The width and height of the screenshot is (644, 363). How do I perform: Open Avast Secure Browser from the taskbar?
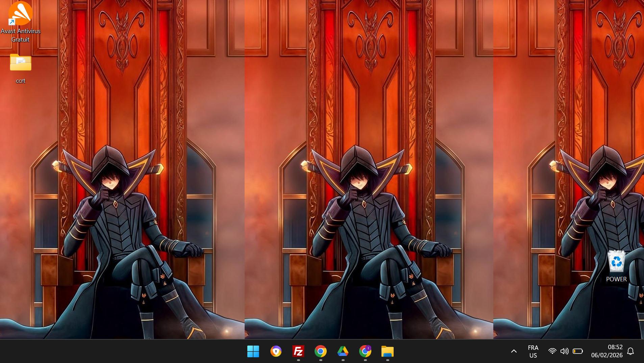coord(276,352)
